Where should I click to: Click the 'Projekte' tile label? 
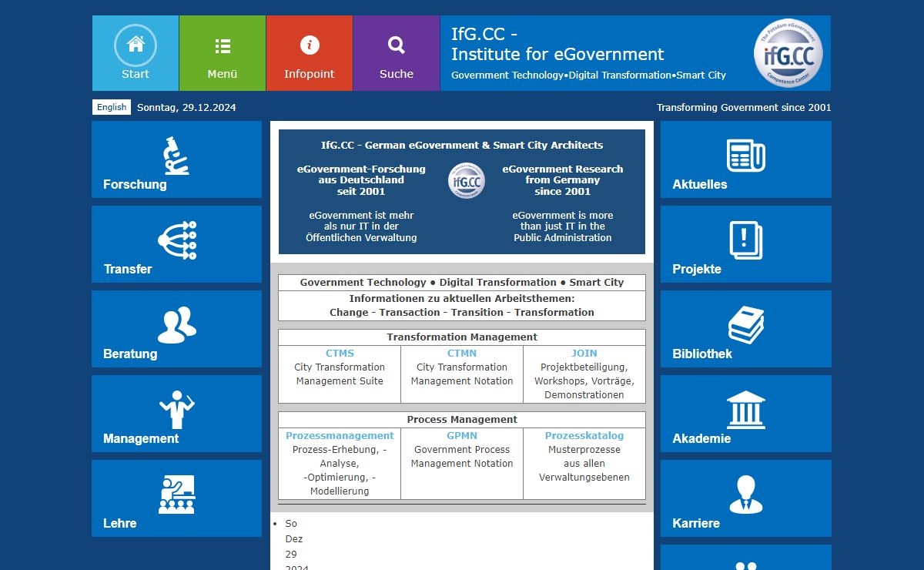(x=697, y=270)
